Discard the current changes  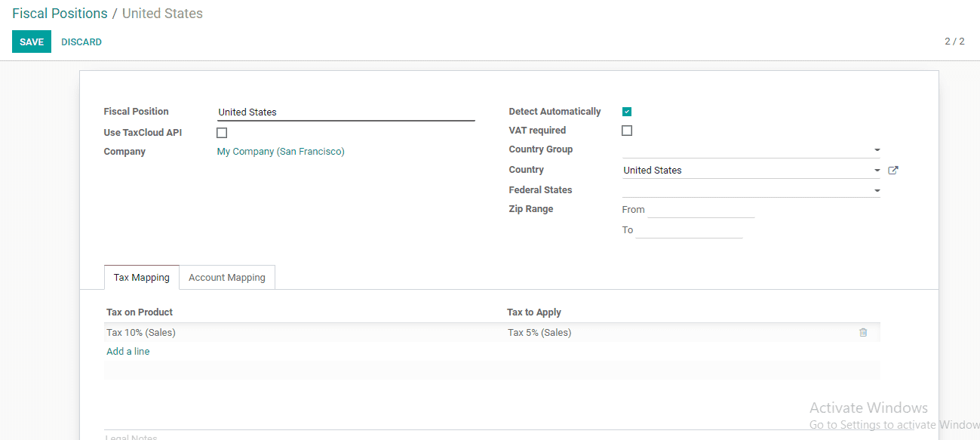81,42
